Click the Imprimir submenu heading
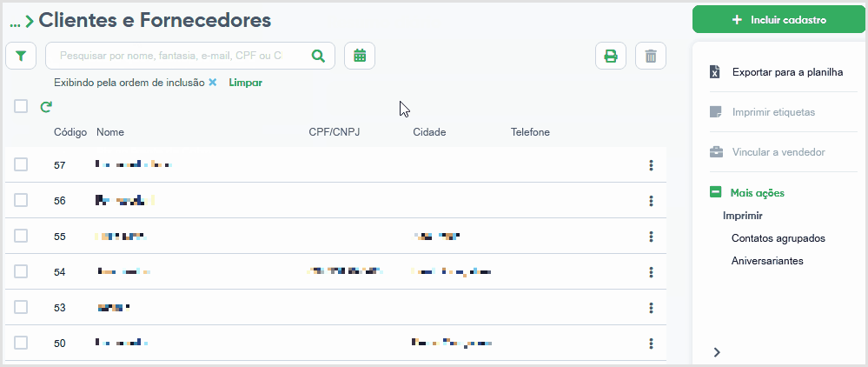 point(743,216)
